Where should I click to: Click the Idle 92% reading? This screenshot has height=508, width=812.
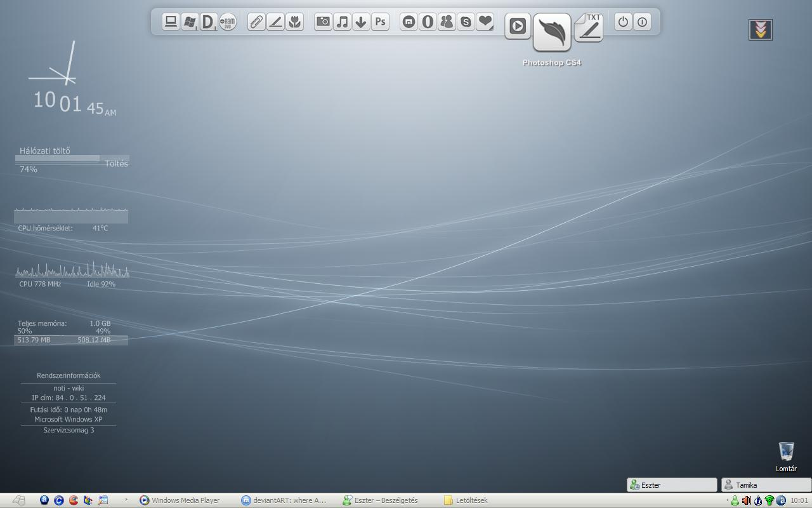(101, 284)
